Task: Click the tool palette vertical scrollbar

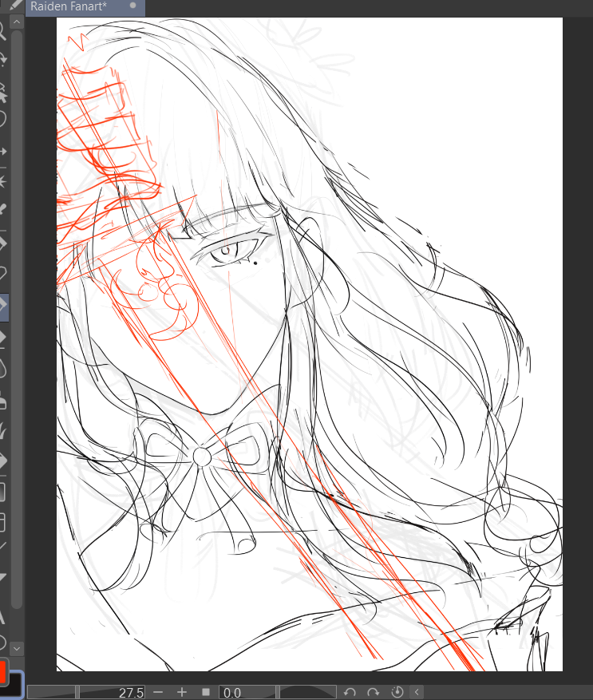Action: coord(17,319)
